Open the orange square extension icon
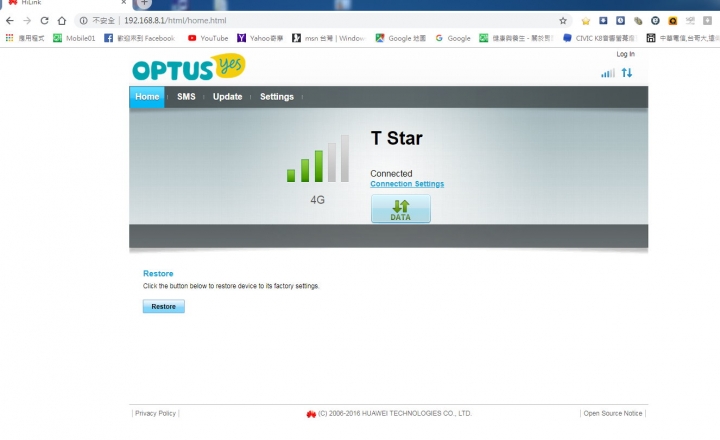720x440 pixels. 673,21
